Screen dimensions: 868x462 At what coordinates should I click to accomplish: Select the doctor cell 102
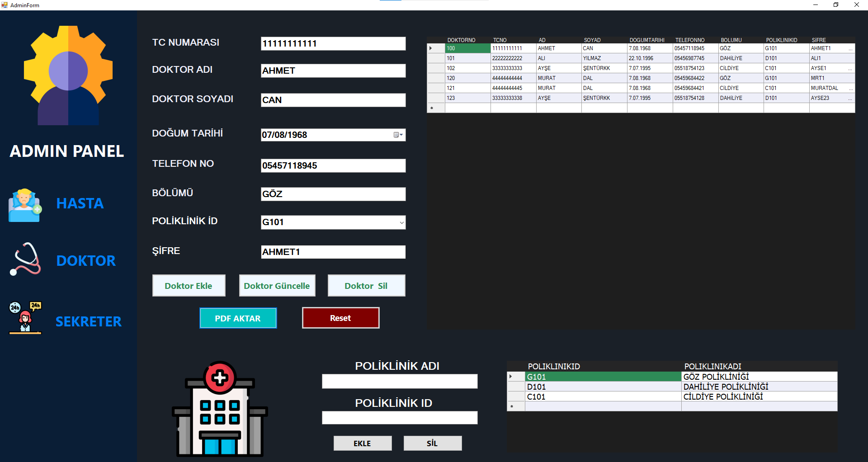coord(468,68)
